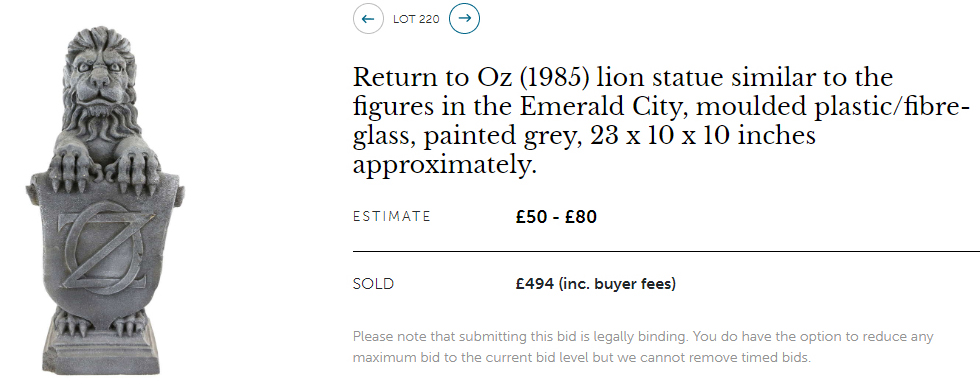The width and height of the screenshot is (980, 391).
Task: Click the word 'approximately.' in the title
Action: coord(445,166)
